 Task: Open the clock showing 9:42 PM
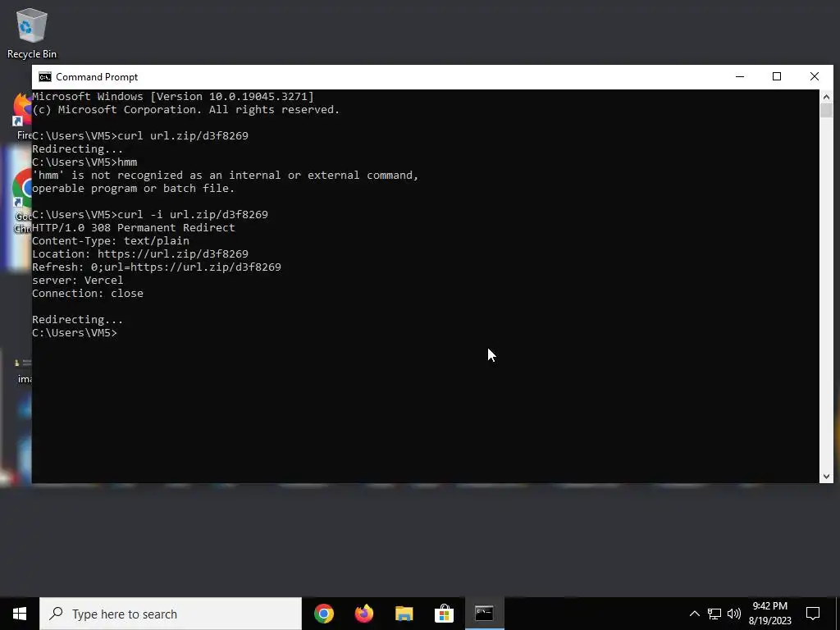tap(769, 614)
